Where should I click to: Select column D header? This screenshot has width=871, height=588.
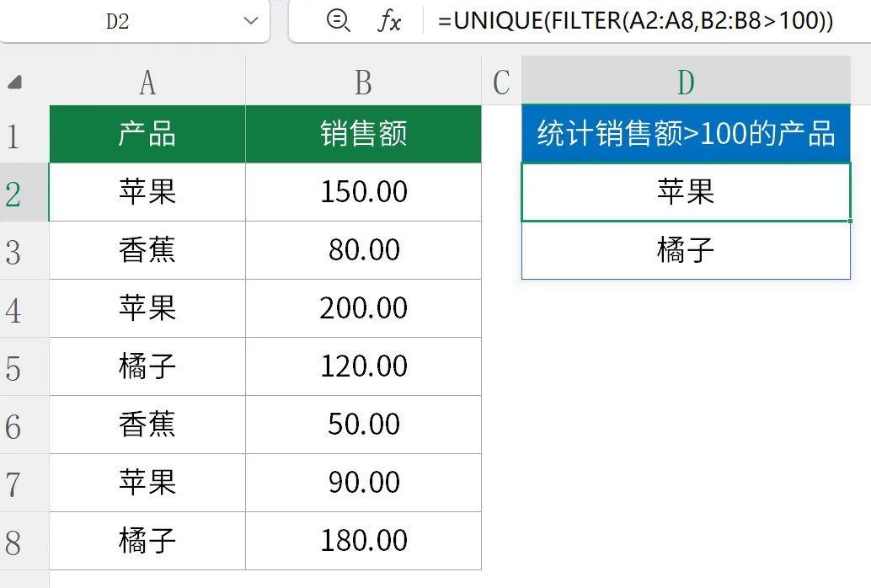coord(686,83)
